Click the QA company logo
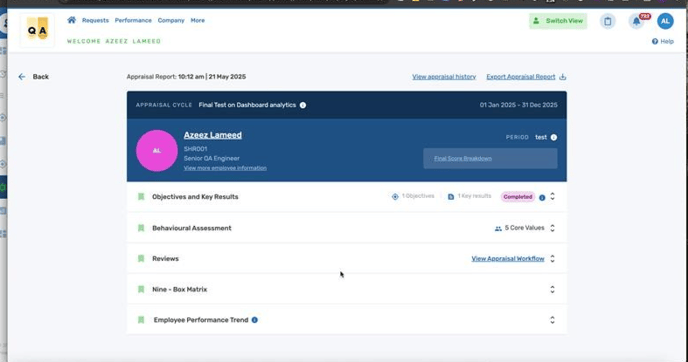Screen dimensions: 688x362 coord(37,30)
